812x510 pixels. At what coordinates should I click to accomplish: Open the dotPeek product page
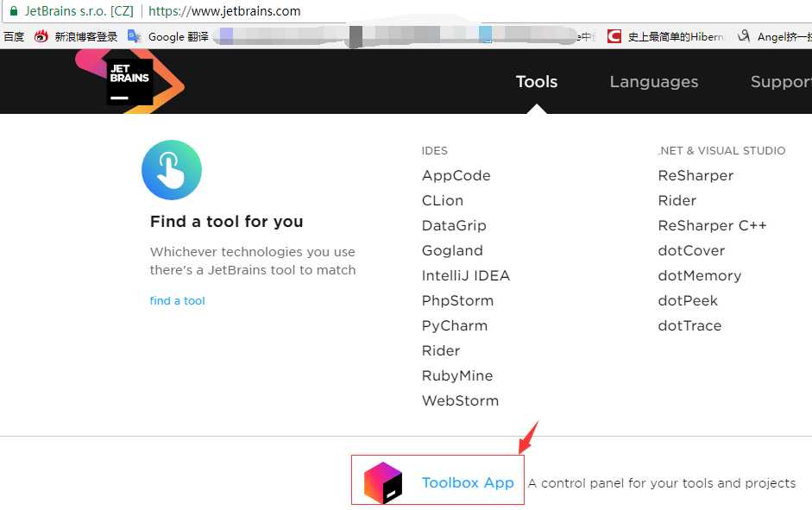point(688,301)
